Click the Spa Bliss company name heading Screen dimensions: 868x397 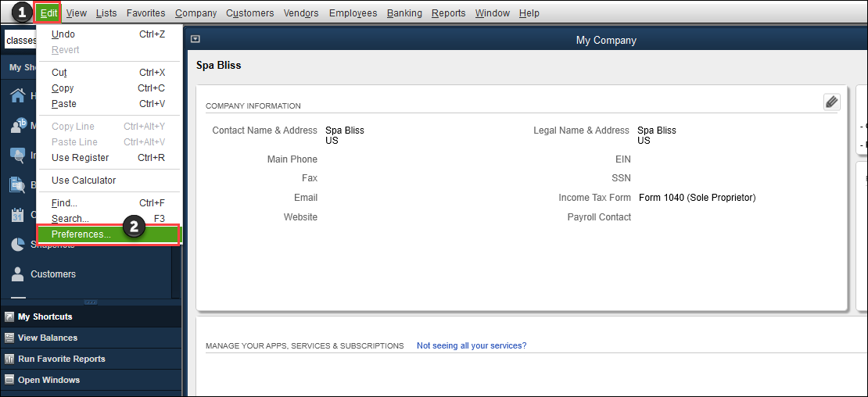pyautogui.click(x=219, y=65)
